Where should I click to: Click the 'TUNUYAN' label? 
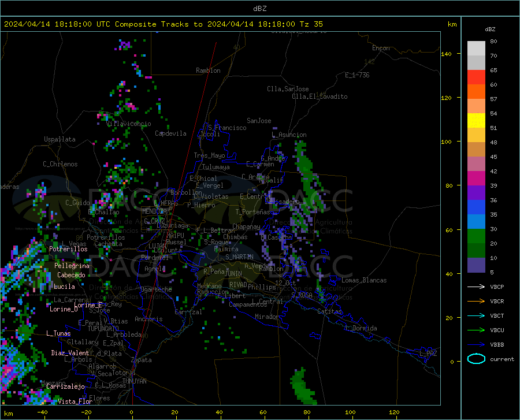(134, 381)
